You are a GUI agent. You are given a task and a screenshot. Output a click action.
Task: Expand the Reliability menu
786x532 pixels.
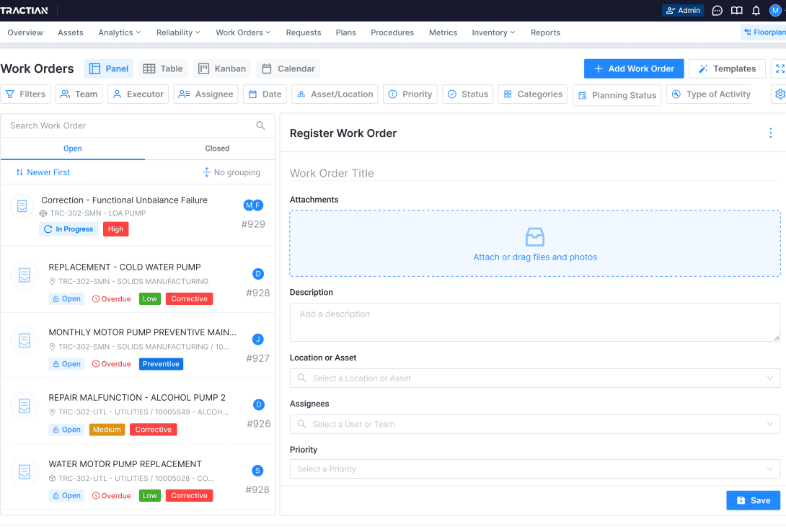178,32
